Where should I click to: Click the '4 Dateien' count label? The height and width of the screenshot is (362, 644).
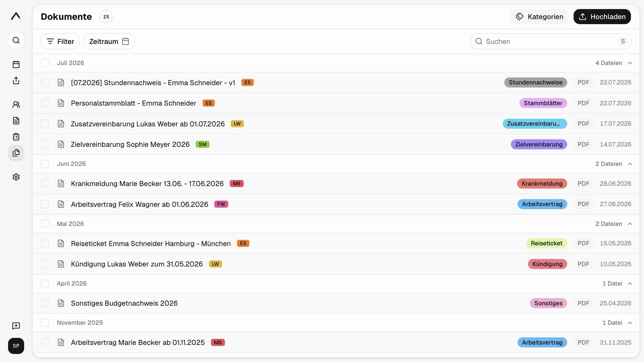609,63
